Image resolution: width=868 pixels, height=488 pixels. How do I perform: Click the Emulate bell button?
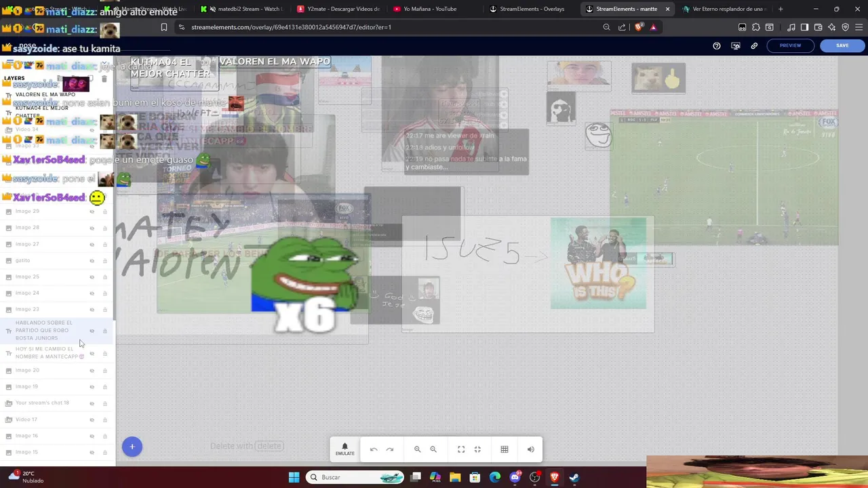click(x=344, y=449)
